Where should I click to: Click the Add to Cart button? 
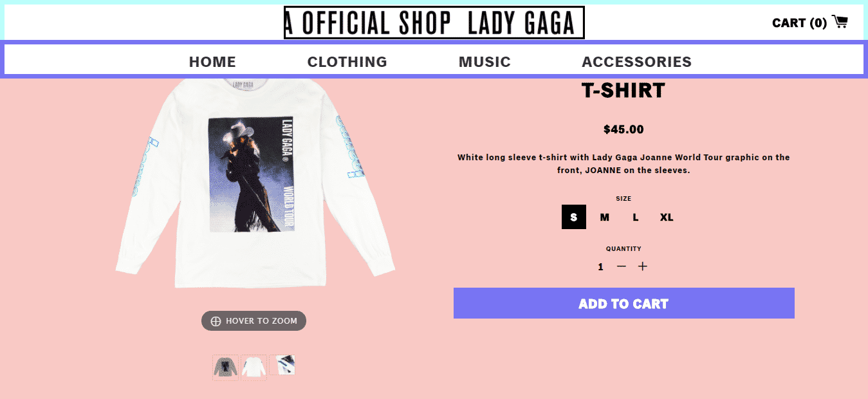click(x=623, y=303)
